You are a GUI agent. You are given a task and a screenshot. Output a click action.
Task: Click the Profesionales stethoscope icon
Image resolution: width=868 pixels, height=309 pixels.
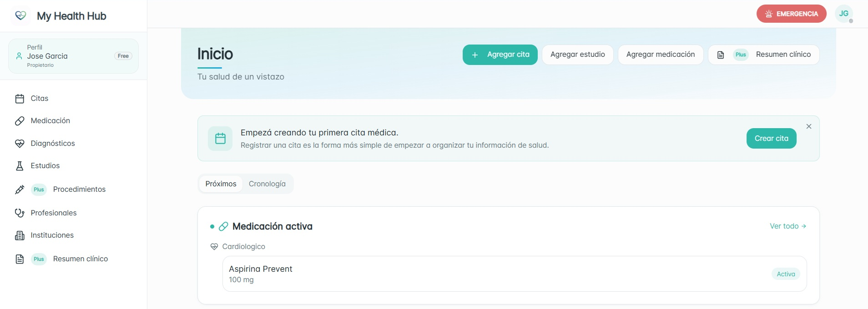coord(20,213)
